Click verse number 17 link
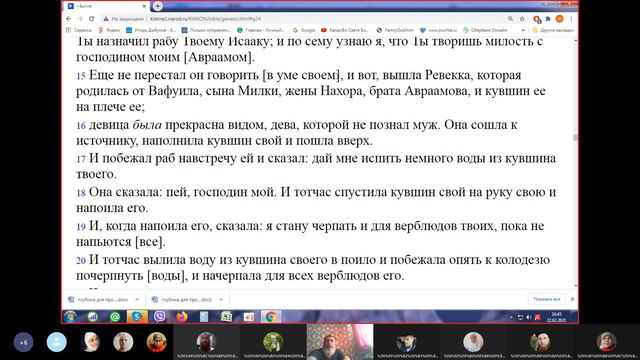Screen dimensions: 640x360 coord(81,159)
